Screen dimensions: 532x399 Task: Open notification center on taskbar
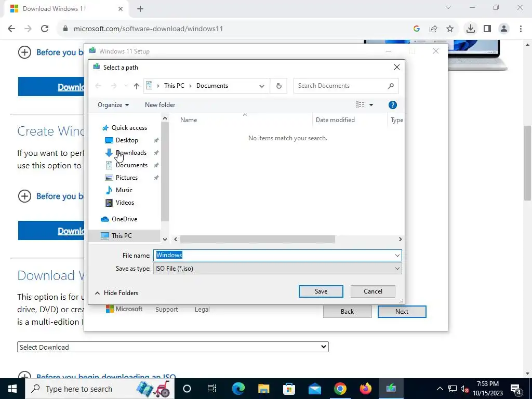(516, 389)
